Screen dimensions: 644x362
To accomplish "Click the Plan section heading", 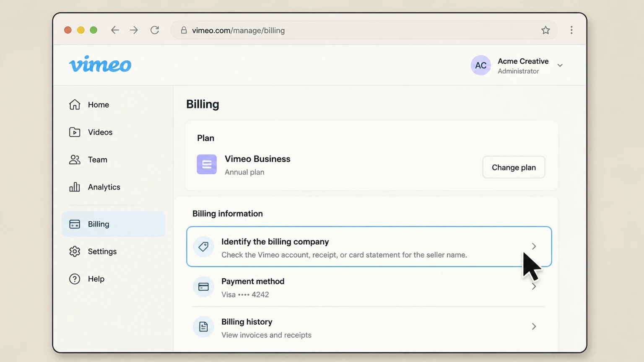I will click(205, 138).
